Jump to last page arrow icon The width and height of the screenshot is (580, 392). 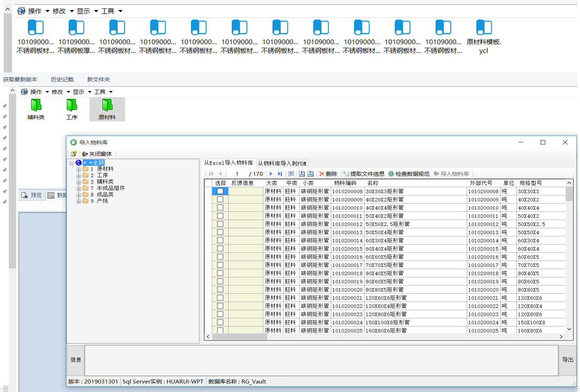pyautogui.click(x=280, y=174)
